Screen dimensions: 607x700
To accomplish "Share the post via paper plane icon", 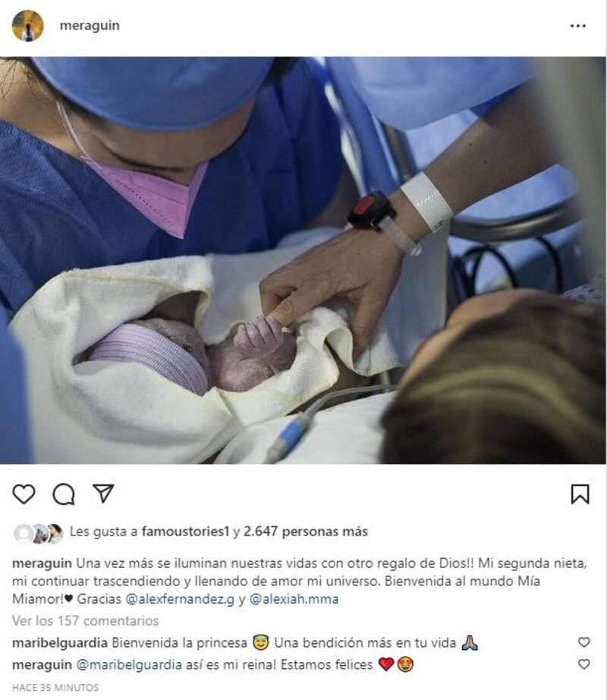I will 103,494.
